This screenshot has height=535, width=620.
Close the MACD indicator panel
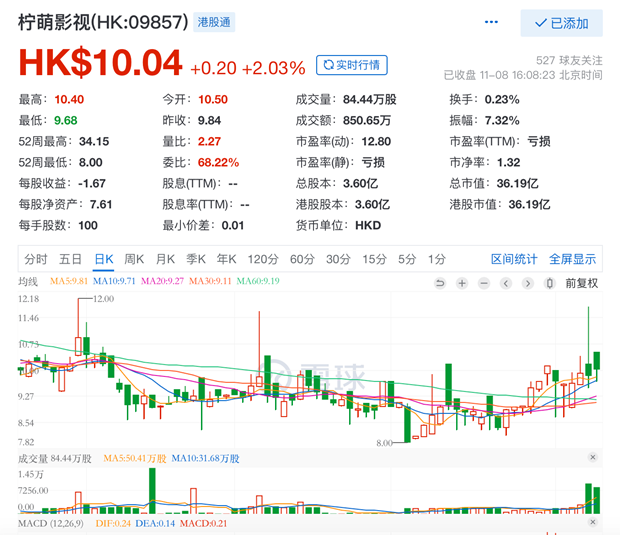pyautogui.click(x=592, y=522)
